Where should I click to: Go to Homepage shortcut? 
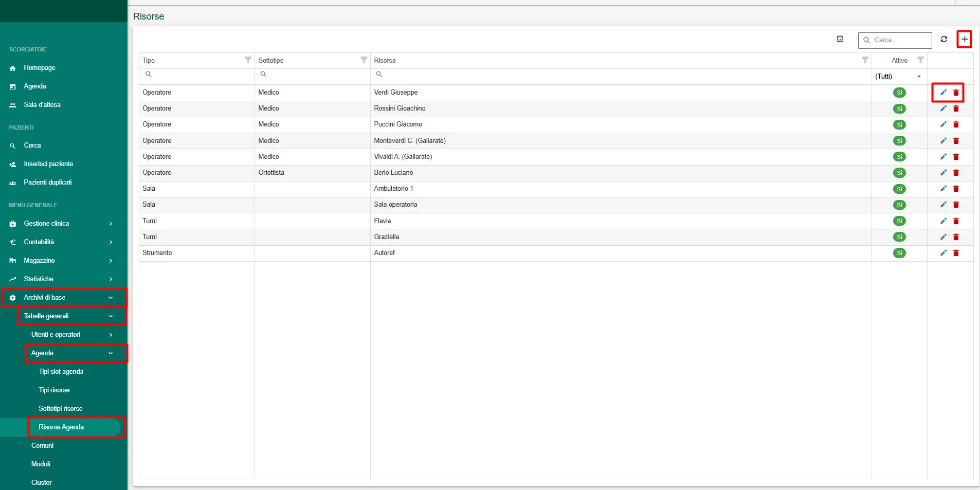(x=39, y=68)
